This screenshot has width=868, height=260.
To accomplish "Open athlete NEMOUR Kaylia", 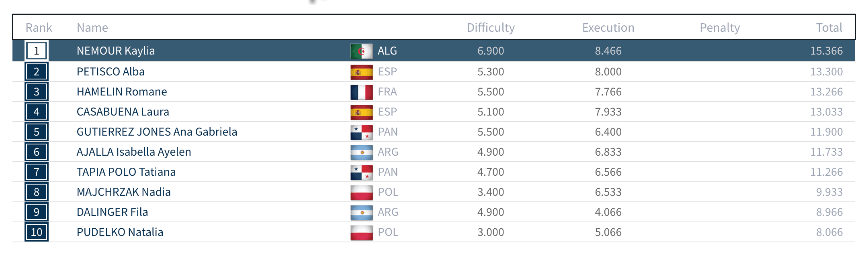I will (116, 51).
